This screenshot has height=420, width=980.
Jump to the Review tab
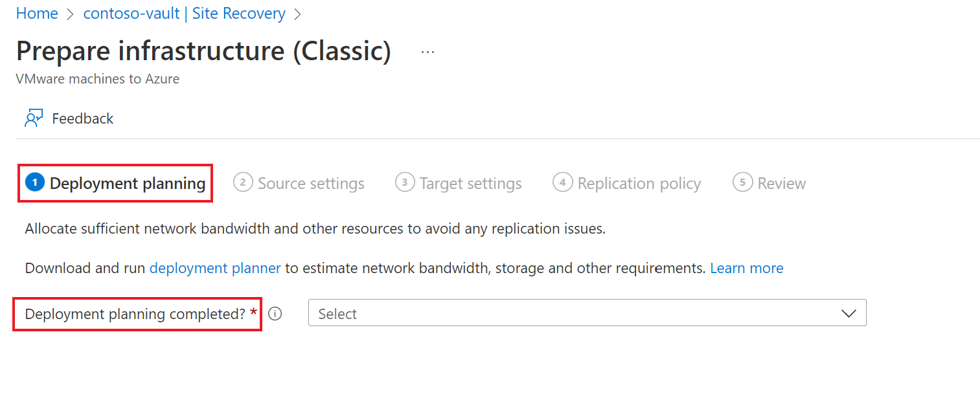(x=782, y=184)
